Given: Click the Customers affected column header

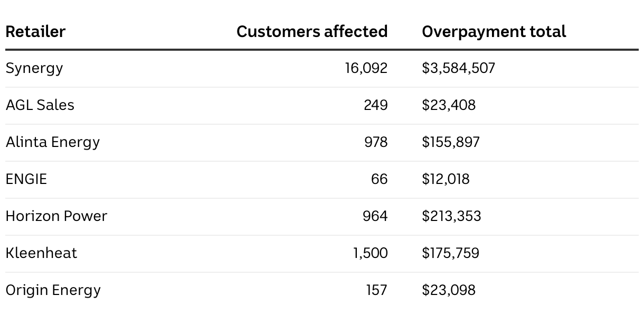Looking at the screenshot, I should [312, 32].
